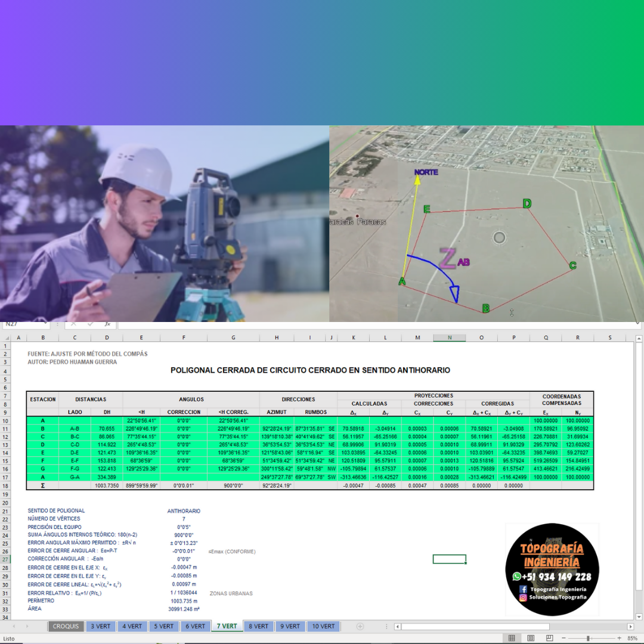Click the zoom in plus icon
This screenshot has height=644, width=644.
tap(620, 638)
